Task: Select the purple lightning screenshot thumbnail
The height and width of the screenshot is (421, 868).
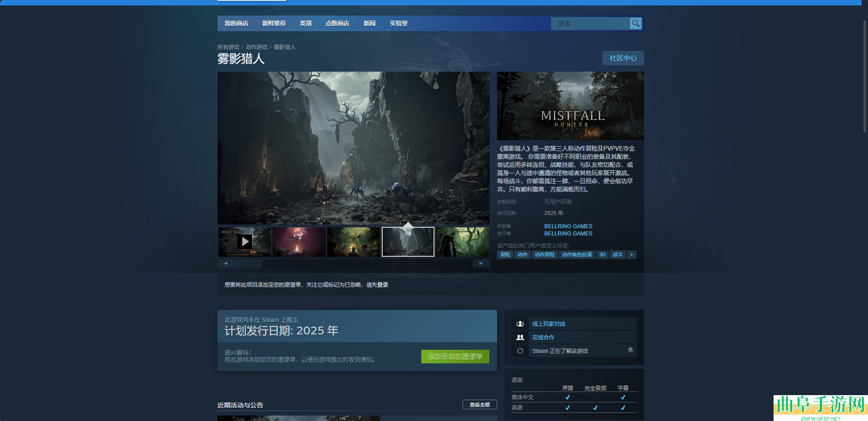Action: click(299, 242)
